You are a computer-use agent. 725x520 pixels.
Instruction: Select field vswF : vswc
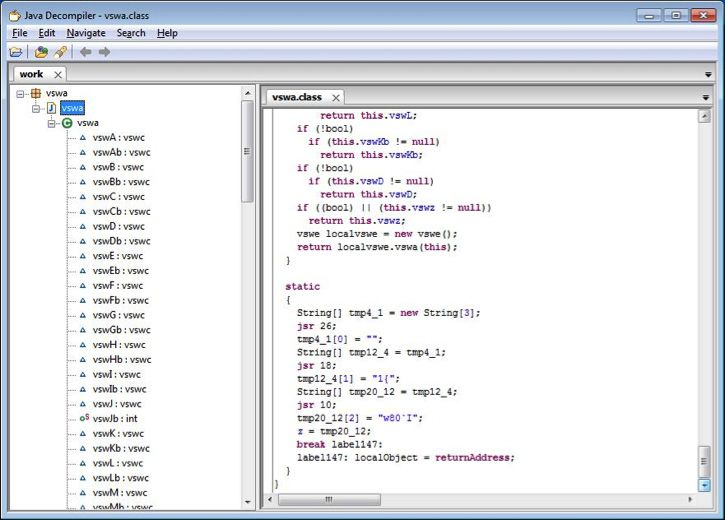[118, 286]
